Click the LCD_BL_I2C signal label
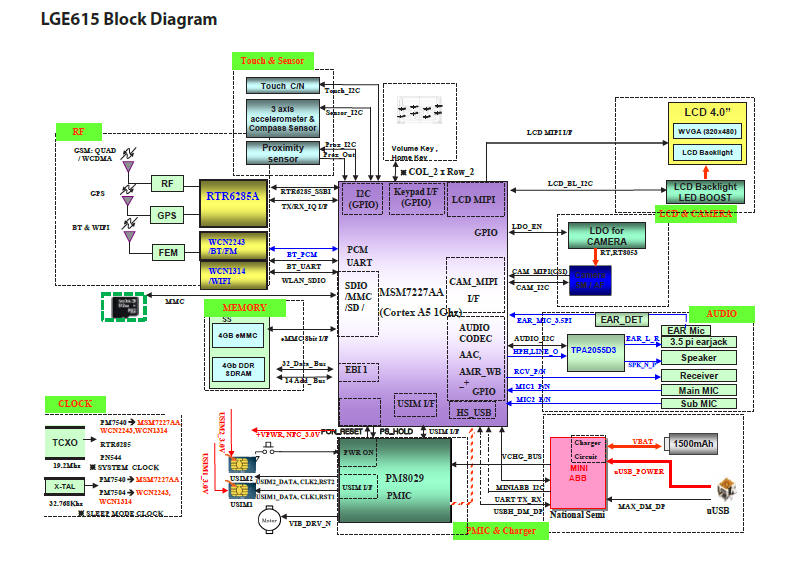 570,183
